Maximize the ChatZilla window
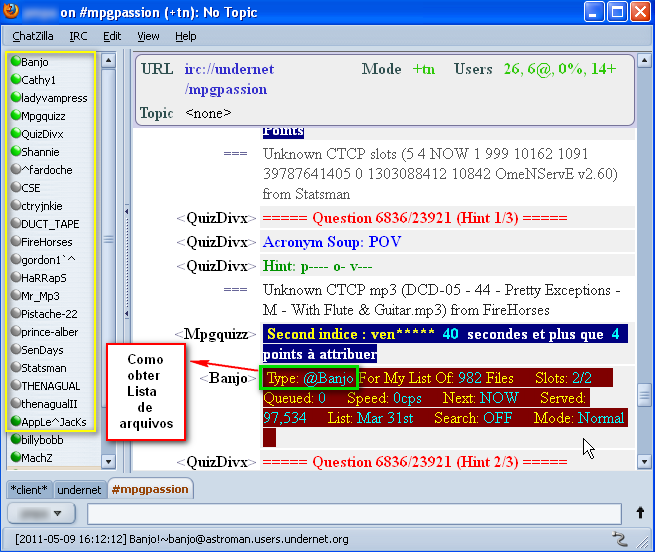The height and width of the screenshot is (552, 655). point(617,12)
